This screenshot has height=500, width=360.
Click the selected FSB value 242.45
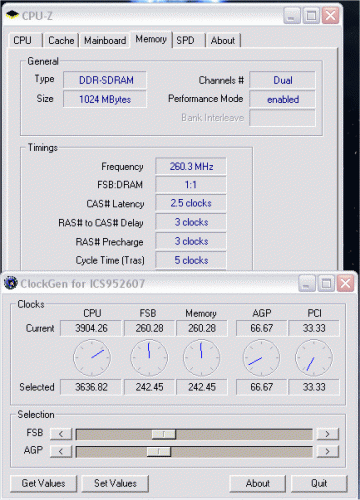pyautogui.click(x=149, y=387)
